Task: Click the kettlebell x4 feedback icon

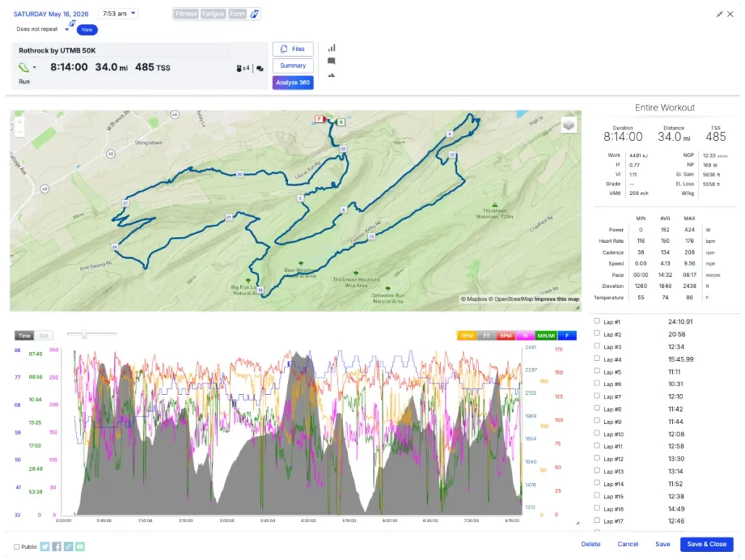Action: (x=242, y=68)
